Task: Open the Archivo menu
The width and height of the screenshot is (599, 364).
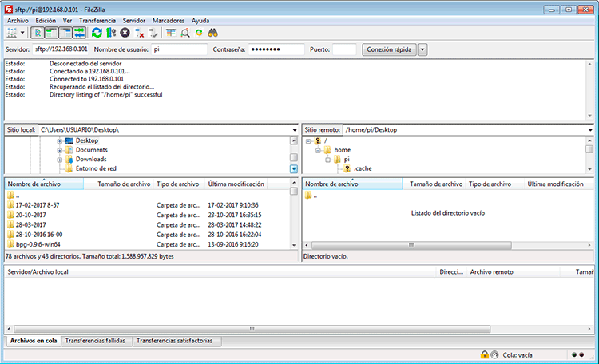Action: [x=18, y=21]
